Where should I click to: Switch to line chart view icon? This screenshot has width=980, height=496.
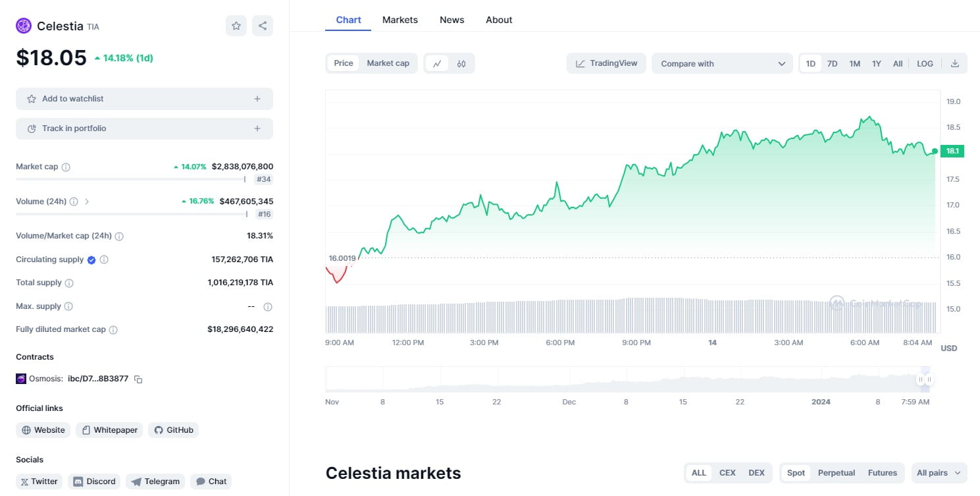[x=437, y=63]
